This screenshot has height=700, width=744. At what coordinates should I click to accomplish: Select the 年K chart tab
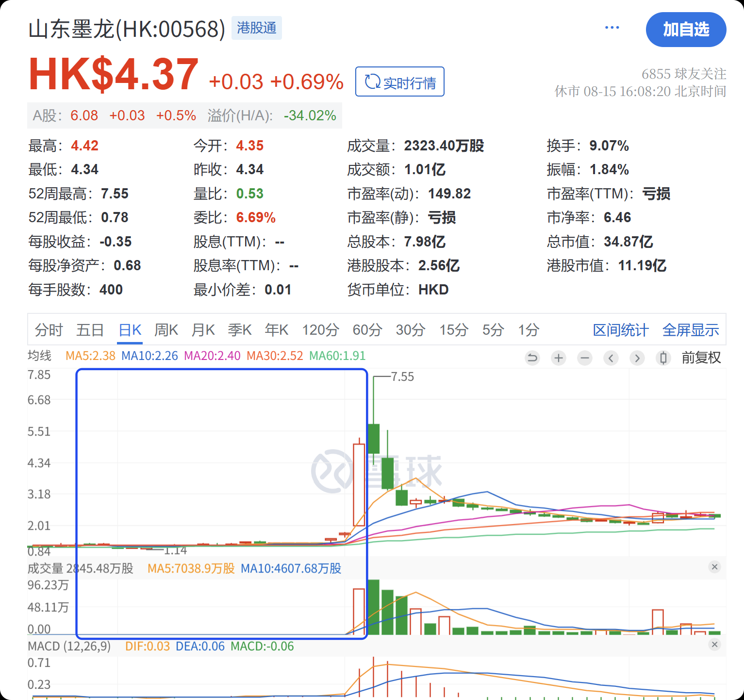pyautogui.click(x=277, y=330)
